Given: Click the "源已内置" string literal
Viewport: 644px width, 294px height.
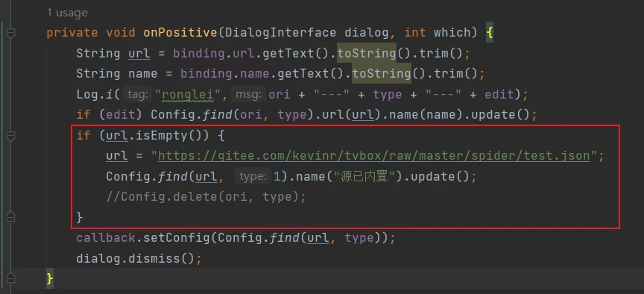Looking at the screenshot, I should (364, 177).
